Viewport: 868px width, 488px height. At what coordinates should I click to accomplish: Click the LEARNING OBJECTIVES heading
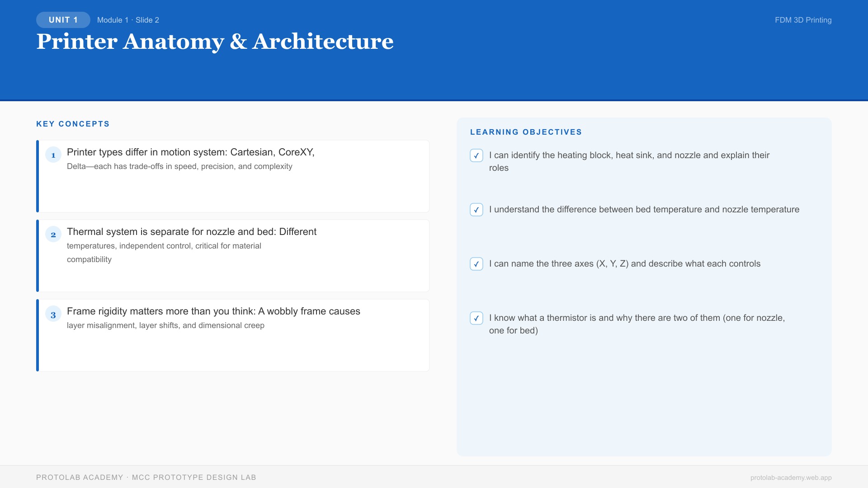point(526,132)
